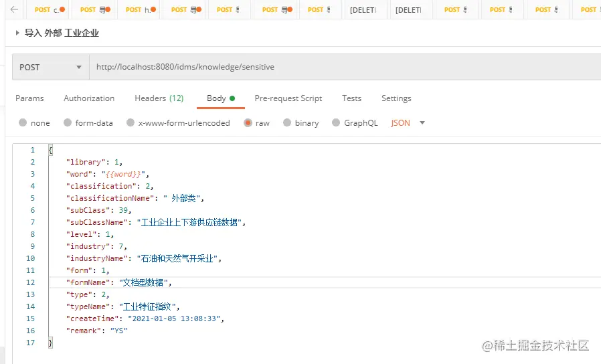Screen dimensions: 601x364
Task: Open the JSON format dropdown
Action: click(408, 122)
